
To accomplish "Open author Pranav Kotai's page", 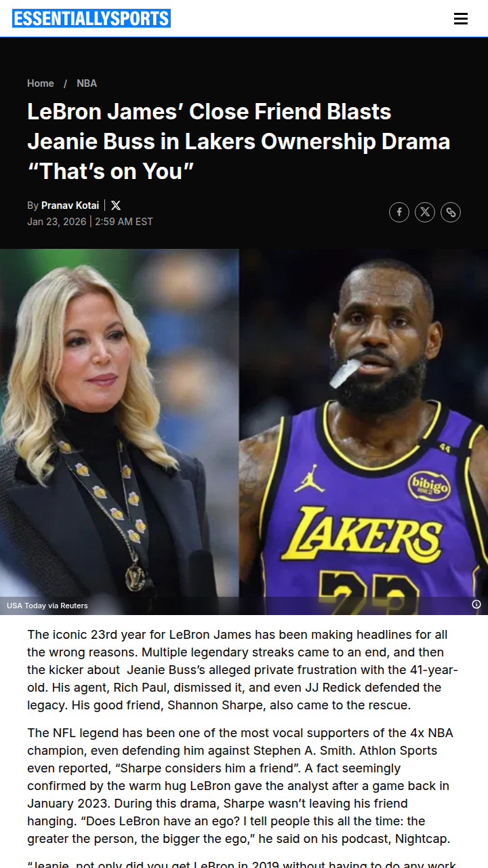I will click(x=70, y=205).
